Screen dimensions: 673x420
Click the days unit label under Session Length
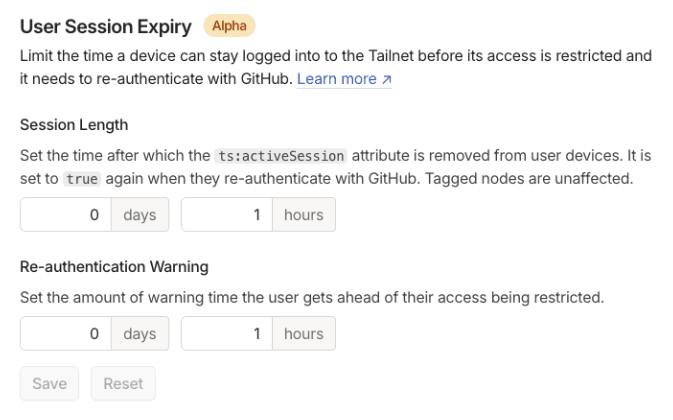click(140, 215)
